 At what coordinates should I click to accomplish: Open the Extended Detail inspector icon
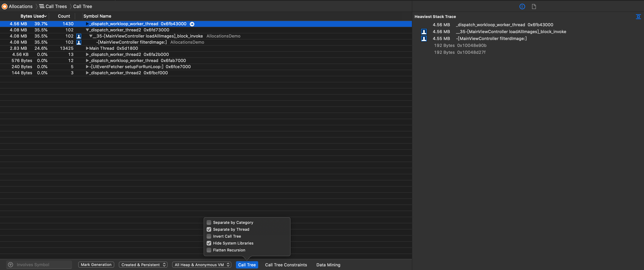coord(522,7)
